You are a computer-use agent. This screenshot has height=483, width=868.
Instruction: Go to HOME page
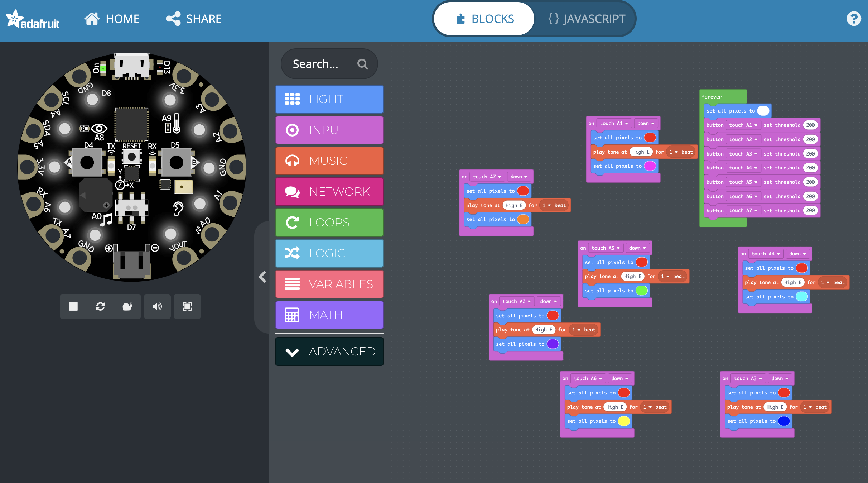[112, 19]
